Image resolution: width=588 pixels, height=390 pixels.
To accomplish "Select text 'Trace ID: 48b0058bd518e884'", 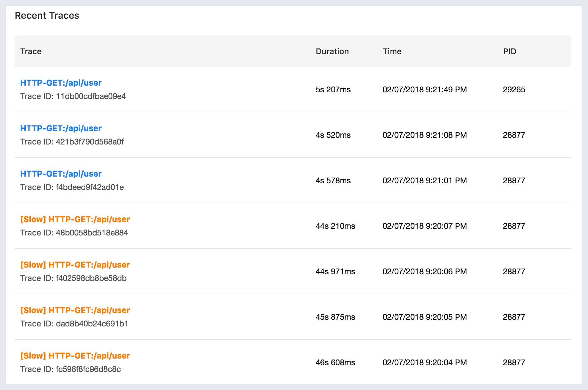I will point(74,233).
